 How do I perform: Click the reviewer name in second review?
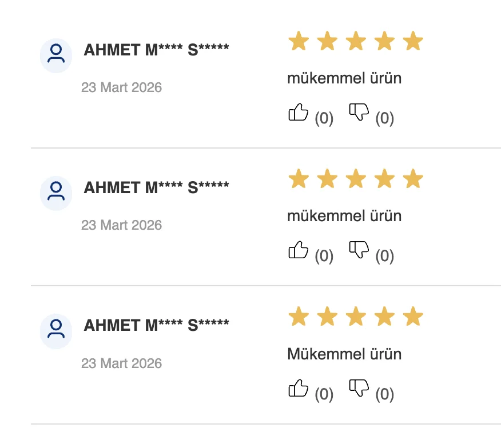(156, 187)
